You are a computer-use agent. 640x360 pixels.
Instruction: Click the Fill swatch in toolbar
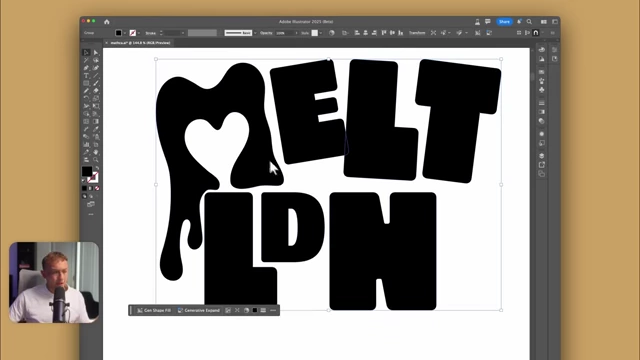tap(87, 171)
